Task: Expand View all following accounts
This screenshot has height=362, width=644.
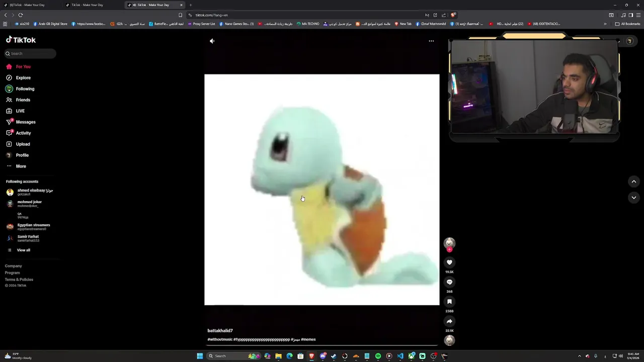Action: (19, 250)
